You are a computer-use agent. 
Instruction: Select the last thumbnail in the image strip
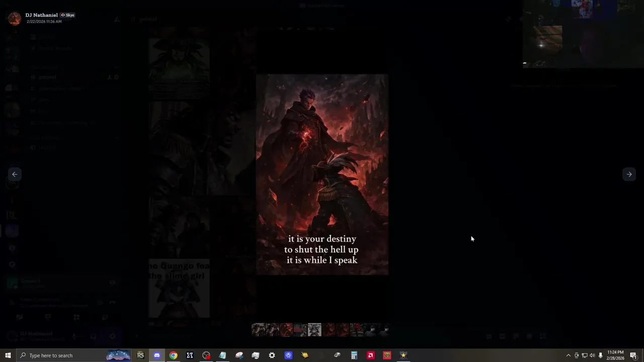click(x=385, y=330)
